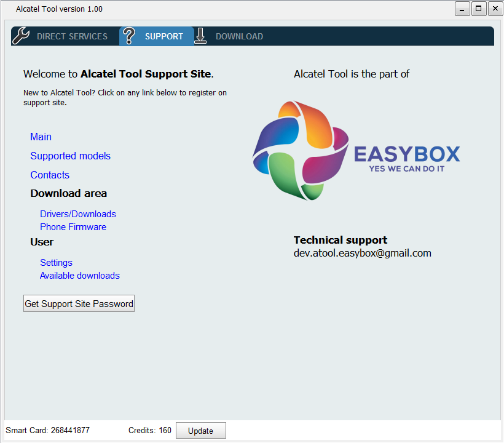Click the support email dev.atool.easybox@gmail.com
The image size is (504, 443).
[363, 253]
